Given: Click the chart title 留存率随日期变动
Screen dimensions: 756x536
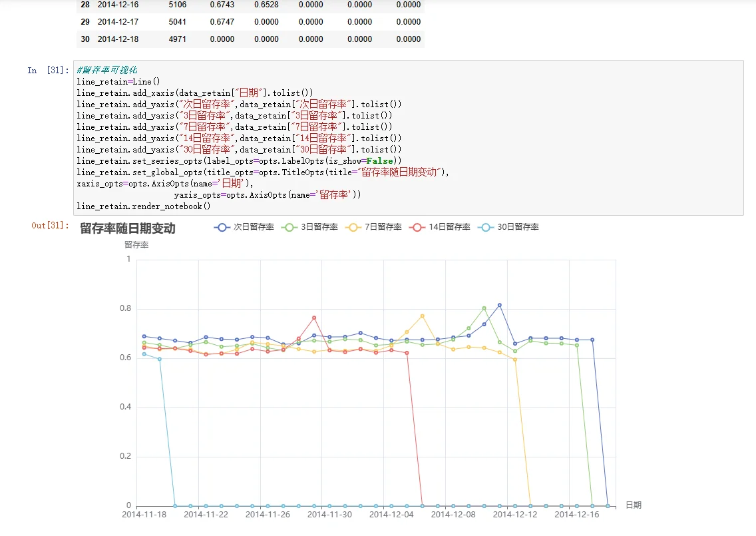Looking at the screenshot, I should click(127, 228).
